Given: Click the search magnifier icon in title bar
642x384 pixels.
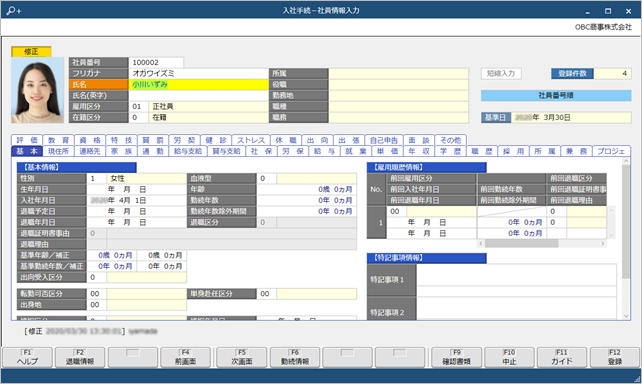Looking at the screenshot, I should point(13,11).
